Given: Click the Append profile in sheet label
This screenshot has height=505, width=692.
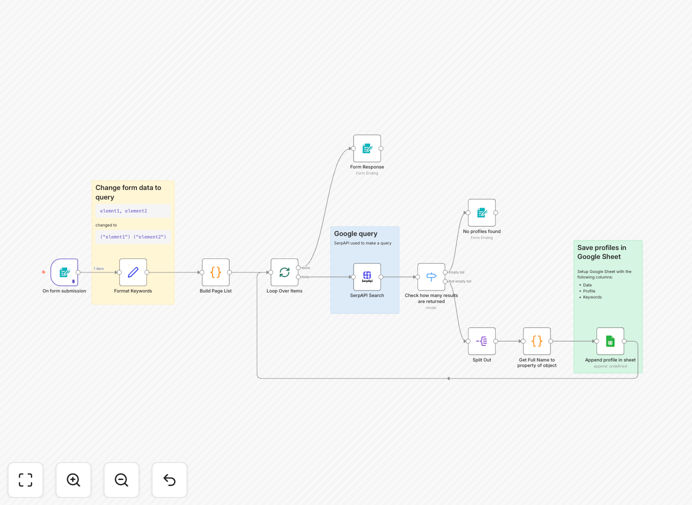Looking at the screenshot, I should point(610,360).
